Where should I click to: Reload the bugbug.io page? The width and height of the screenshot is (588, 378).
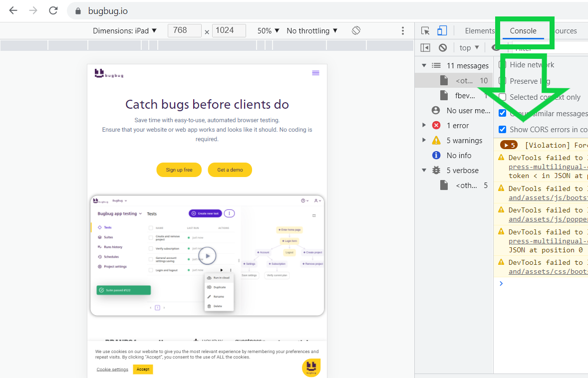(53, 10)
